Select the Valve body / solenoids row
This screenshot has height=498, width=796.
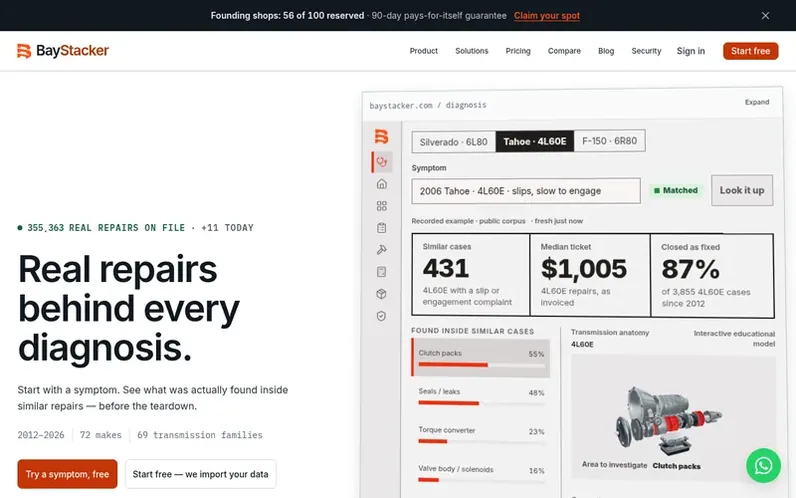tap(481, 474)
